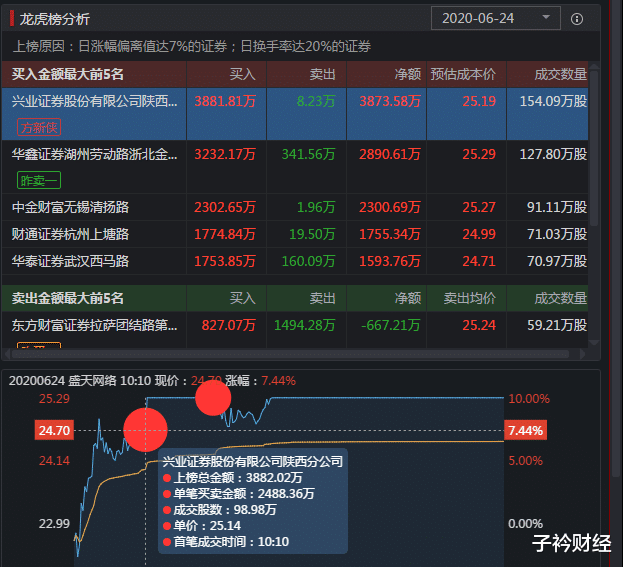The image size is (623, 567).
Task: Click the 上榜原因 reason text line
Action: [x=192, y=46]
